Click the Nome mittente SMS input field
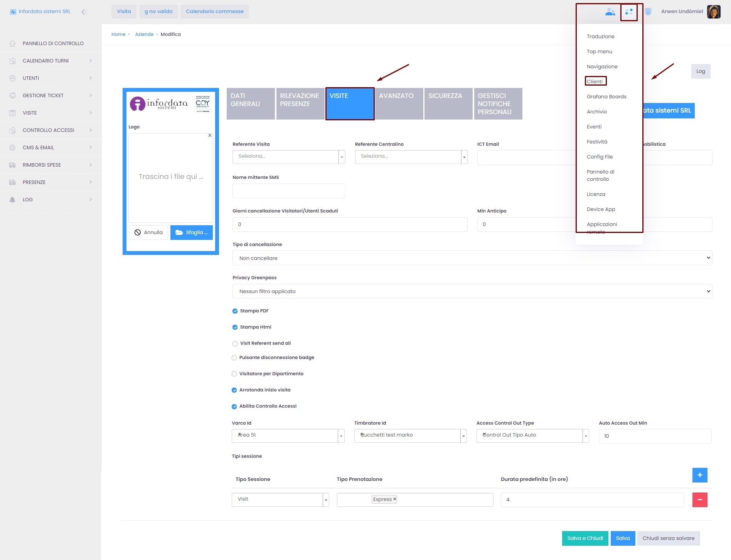731x560 pixels. pyautogui.click(x=288, y=191)
